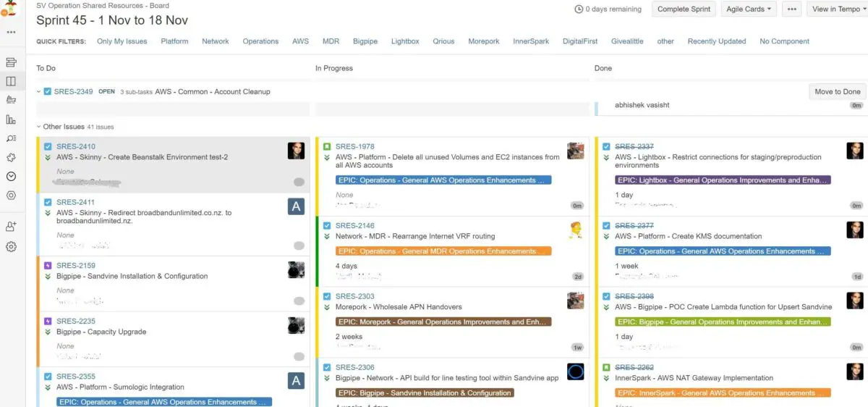This screenshot has width=868, height=407.
Task: Open issue link SRES-2410
Action: pyautogui.click(x=76, y=146)
